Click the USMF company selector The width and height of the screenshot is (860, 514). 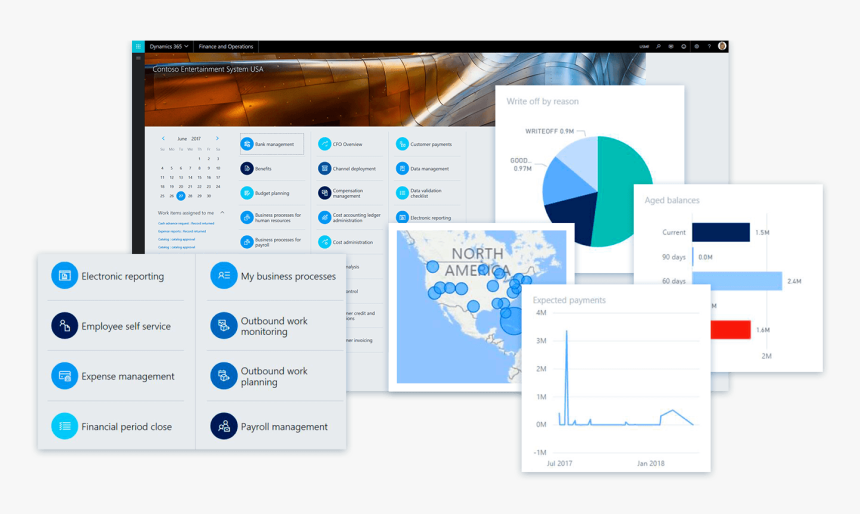[x=644, y=47]
